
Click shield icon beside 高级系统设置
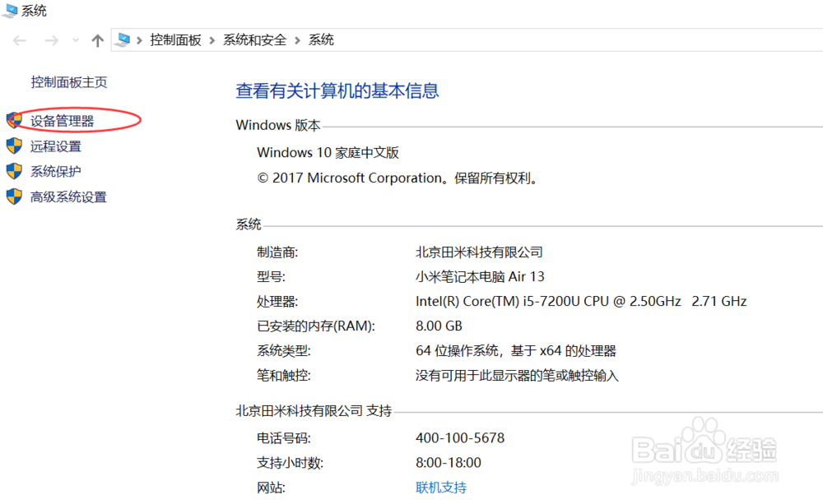pyautogui.click(x=14, y=197)
